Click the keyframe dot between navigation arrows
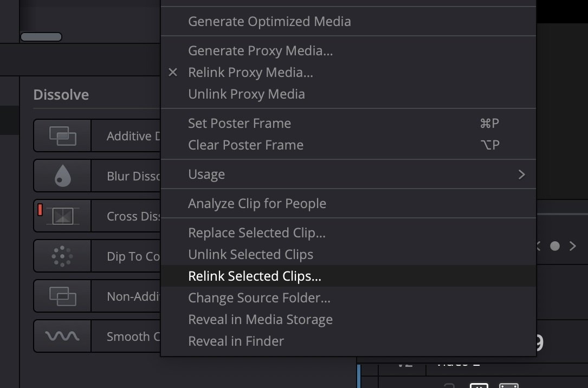 point(554,246)
